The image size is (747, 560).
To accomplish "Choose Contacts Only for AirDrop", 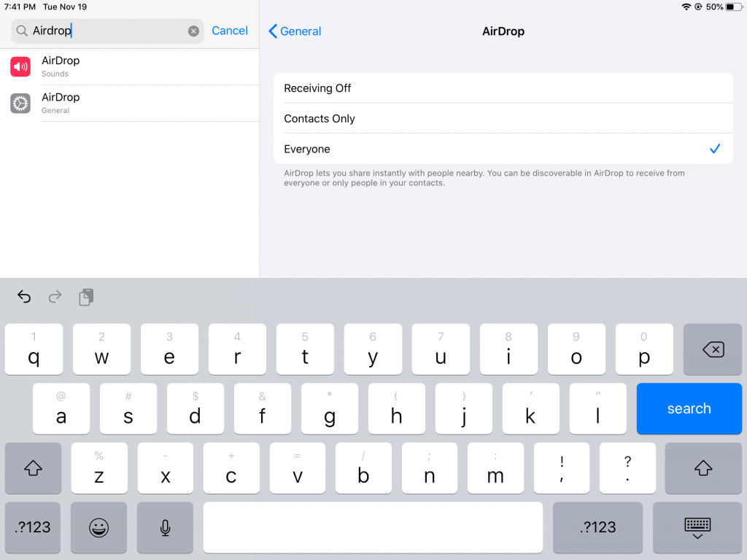I will coord(503,119).
